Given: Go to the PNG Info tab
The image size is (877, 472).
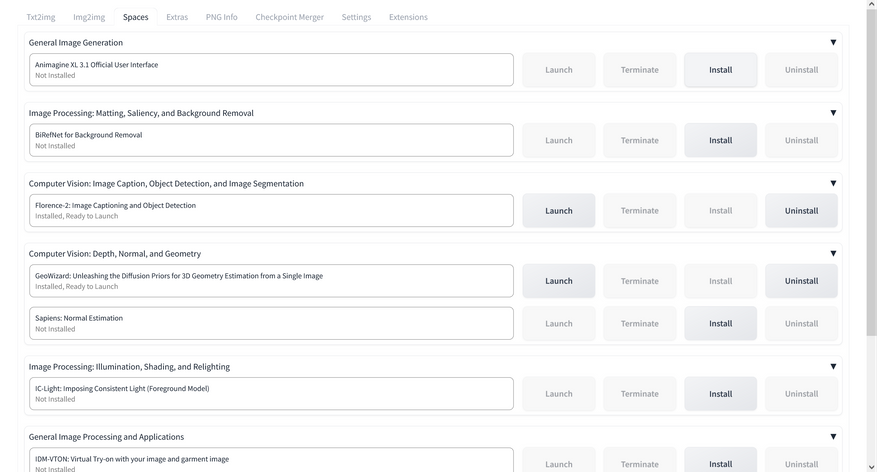Looking at the screenshot, I should [221, 17].
